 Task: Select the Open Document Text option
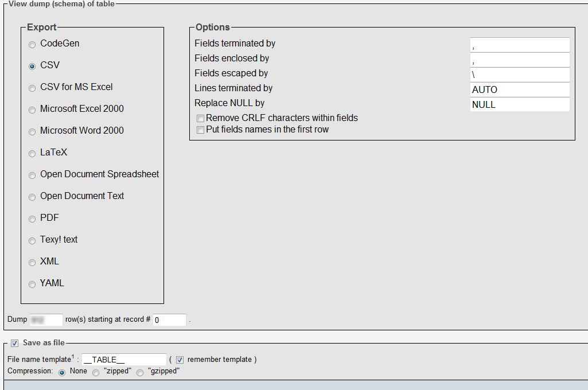[32, 197]
